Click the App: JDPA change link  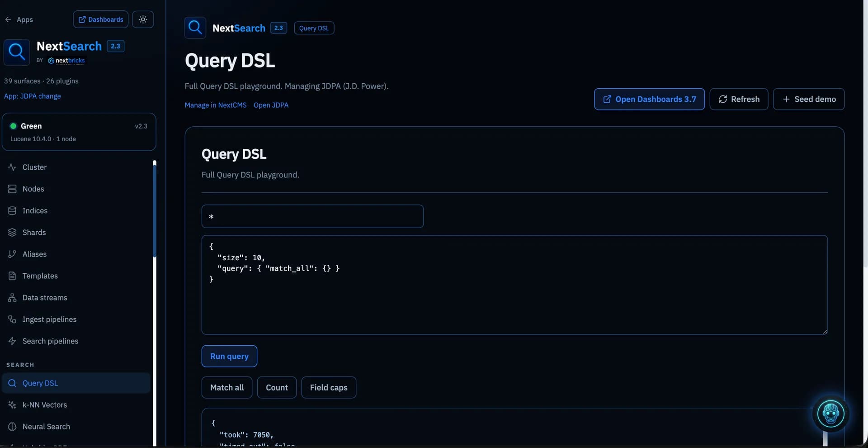33,96
